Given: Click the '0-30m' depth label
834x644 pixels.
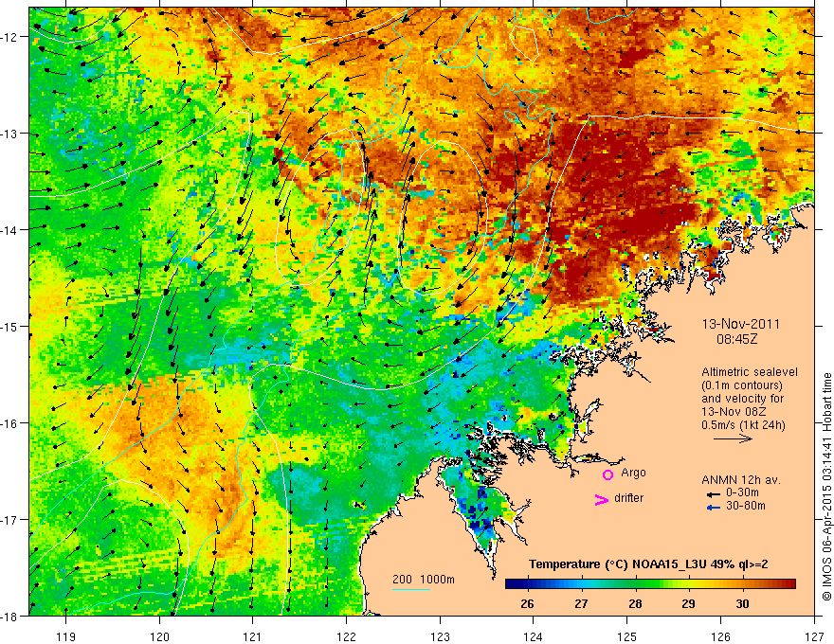Looking at the screenshot, I should click(742, 493).
